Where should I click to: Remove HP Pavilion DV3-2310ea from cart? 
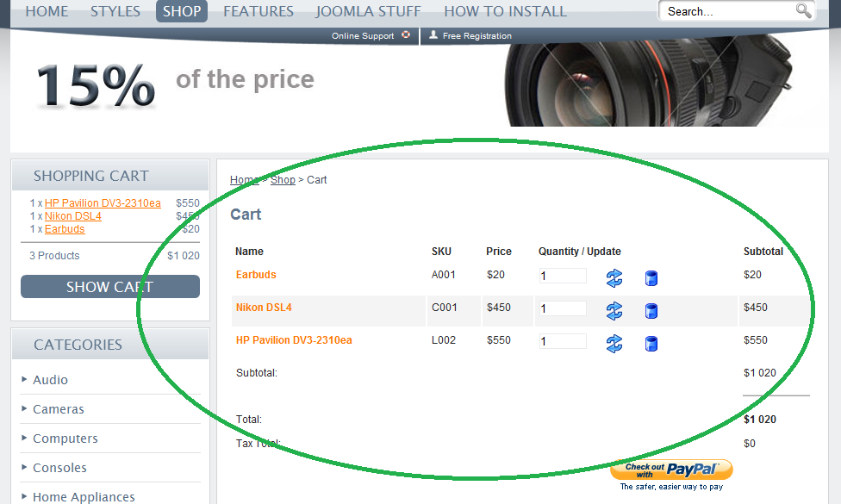(651, 344)
